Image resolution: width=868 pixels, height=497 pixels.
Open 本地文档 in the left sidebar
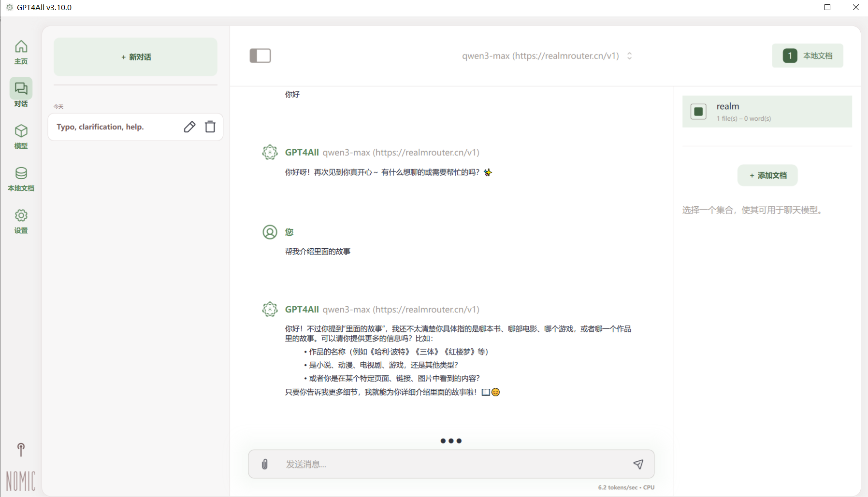point(21,179)
